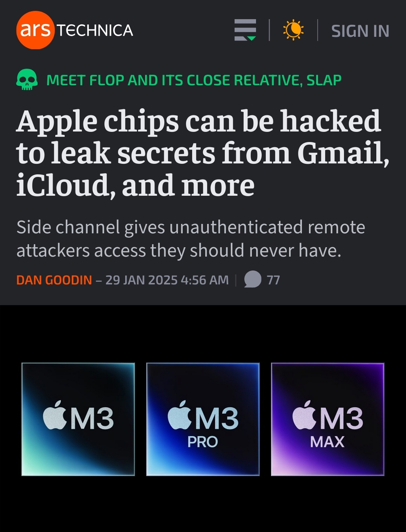
Task: Toggle the sun/moon theme switcher
Action: 294,30
